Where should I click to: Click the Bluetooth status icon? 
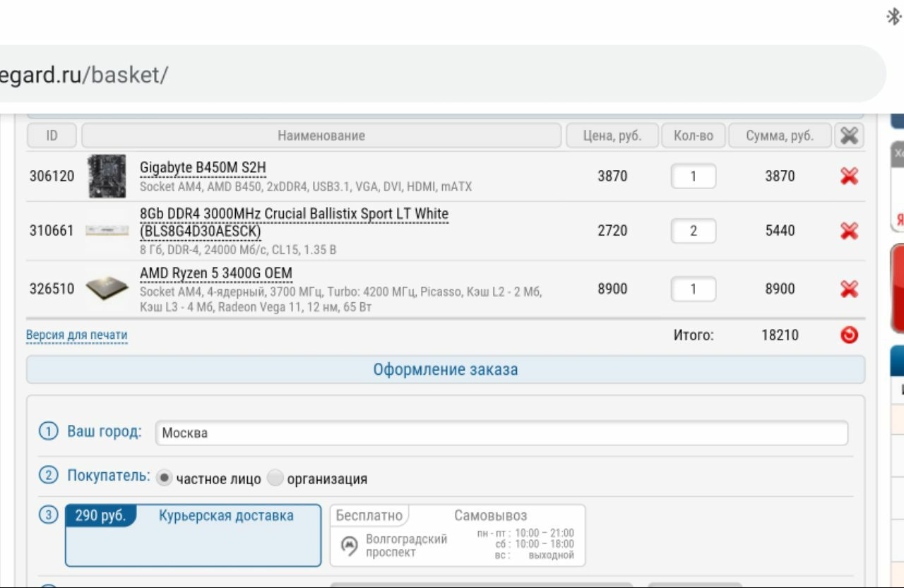coord(893,17)
